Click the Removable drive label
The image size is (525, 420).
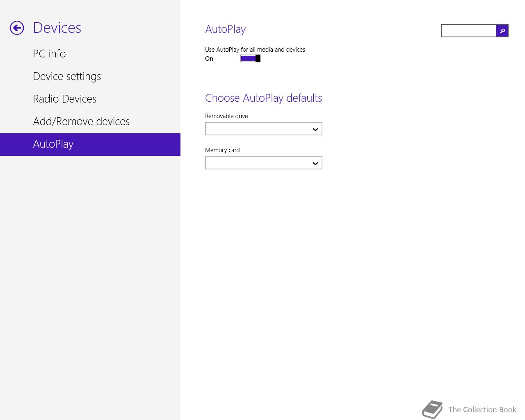226,116
